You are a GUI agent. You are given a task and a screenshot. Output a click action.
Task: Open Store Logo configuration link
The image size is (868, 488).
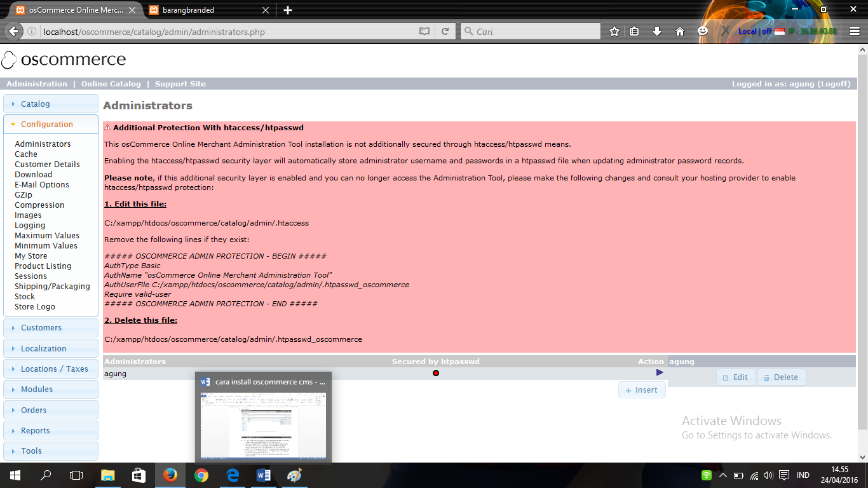click(x=35, y=306)
